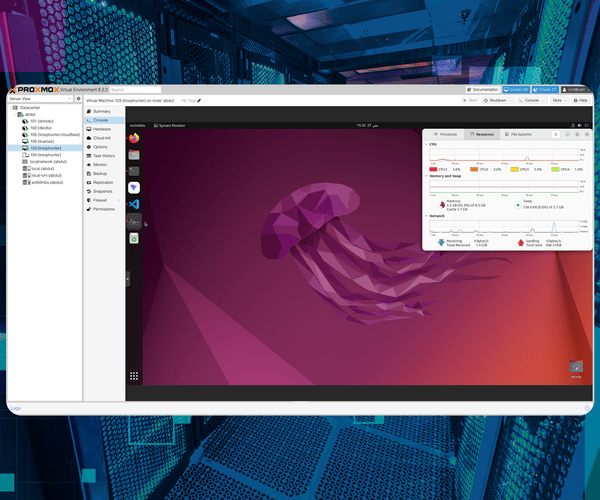Click the Help button

point(580,101)
